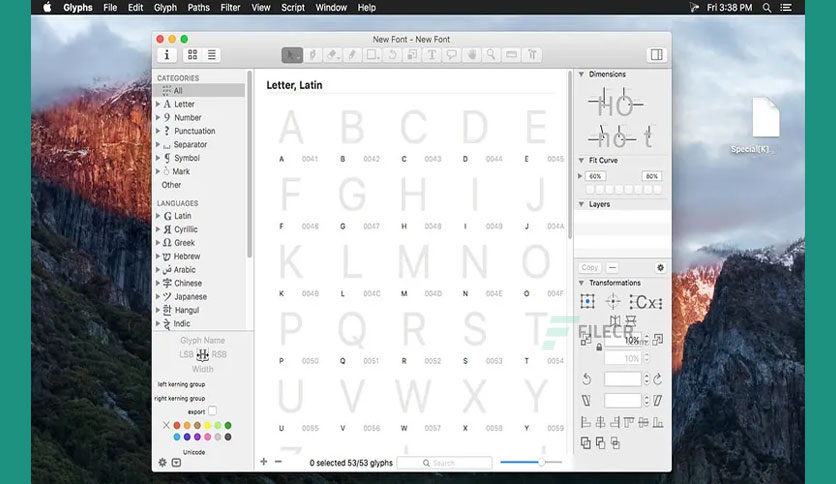This screenshot has width=836, height=484.
Task: Enable the export checkbox
Action: tap(213, 411)
